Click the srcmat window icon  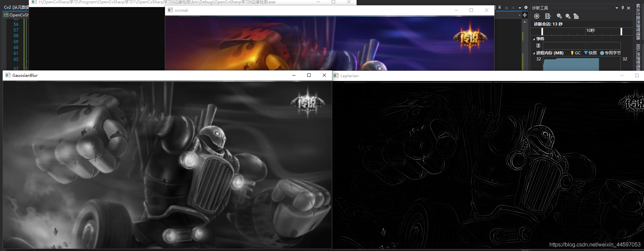(x=170, y=10)
